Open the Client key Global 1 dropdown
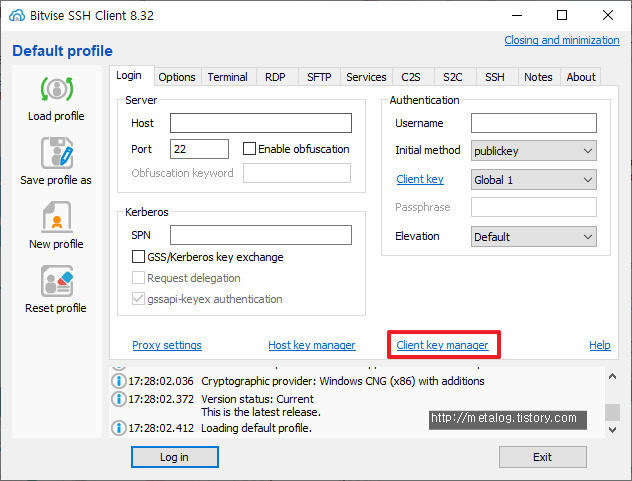Viewport: 632px width, 481px height. coord(533,179)
